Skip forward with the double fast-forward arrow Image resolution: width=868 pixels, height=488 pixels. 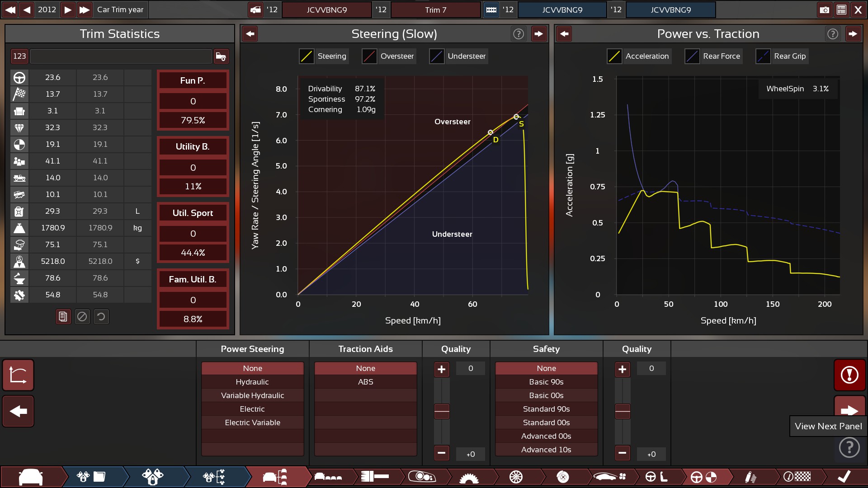tap(84, 9)
